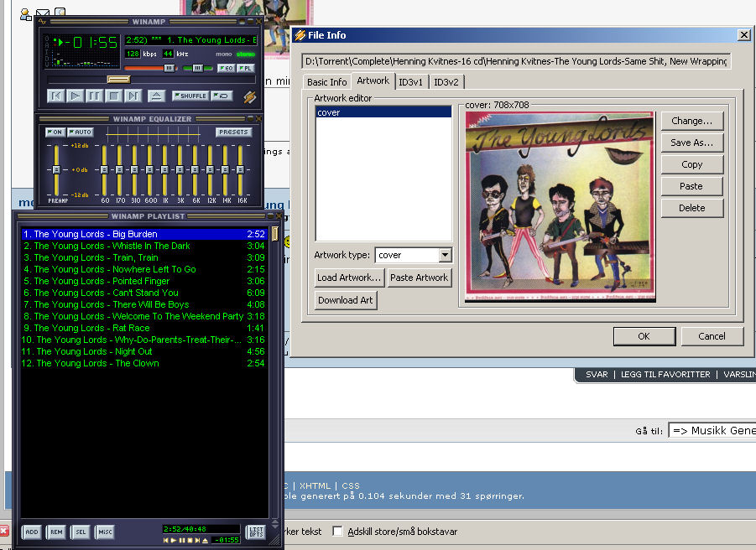Toggle equalizer AUTO button
The image size is (756, 550).
(x=81, y=132)
